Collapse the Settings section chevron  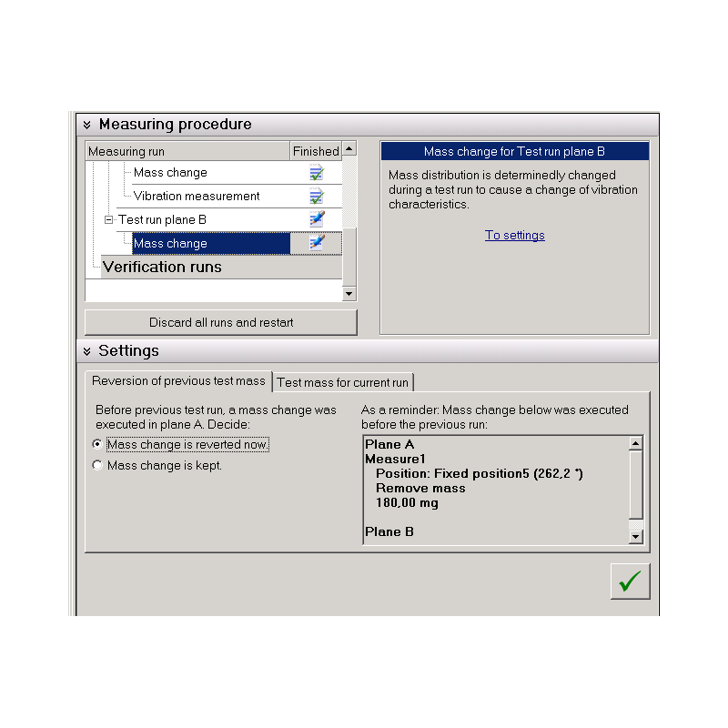(x=87, y=351)
